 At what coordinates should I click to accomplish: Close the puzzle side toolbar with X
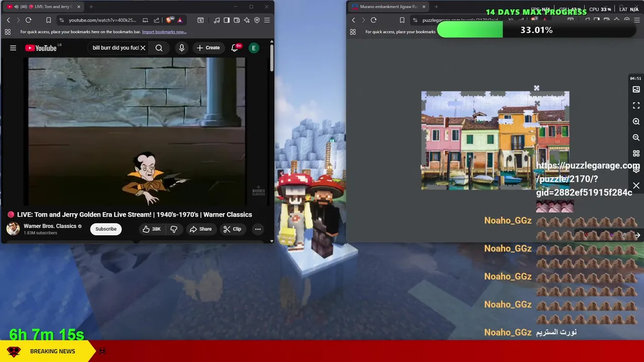636,186
